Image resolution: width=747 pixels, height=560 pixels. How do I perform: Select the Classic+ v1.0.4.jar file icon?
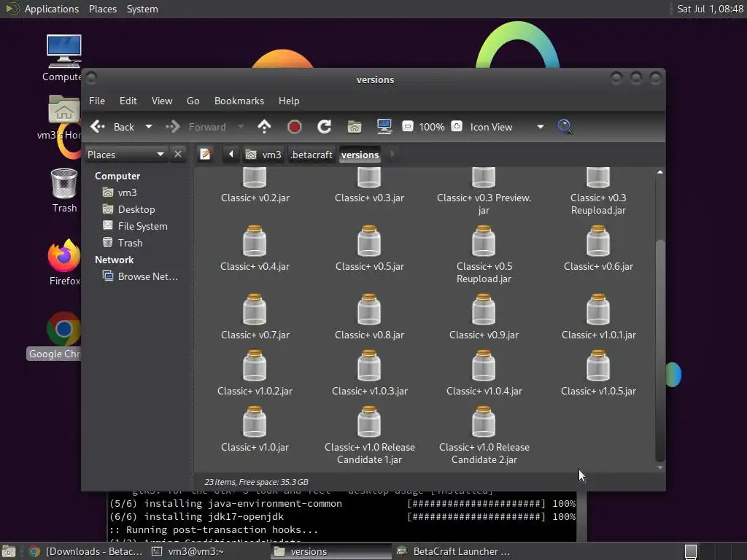click(484, 366)
